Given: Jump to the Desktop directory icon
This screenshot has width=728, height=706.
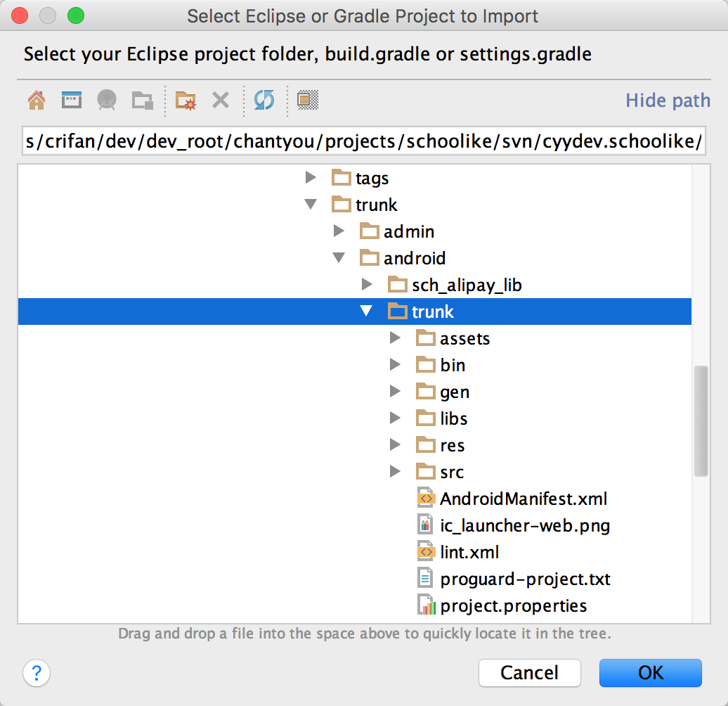Looking at the screenshot, I should pyautogui.click(x=72, y=100).
